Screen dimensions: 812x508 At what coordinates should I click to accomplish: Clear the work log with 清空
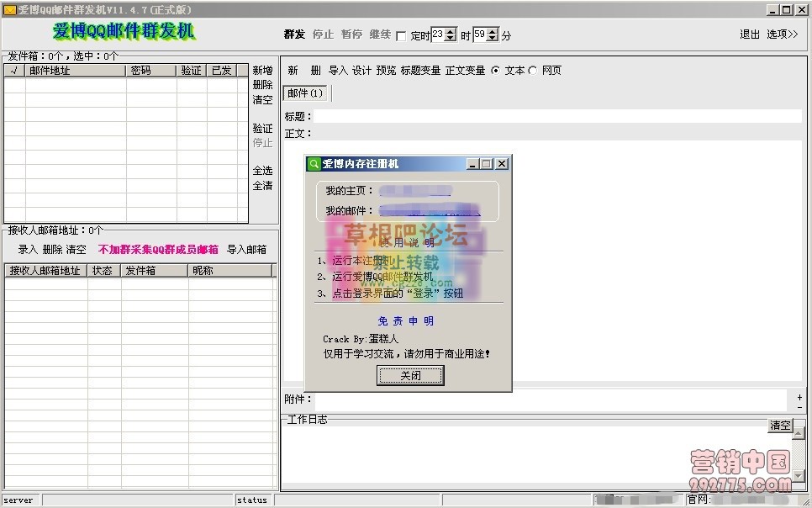[780, 426]
